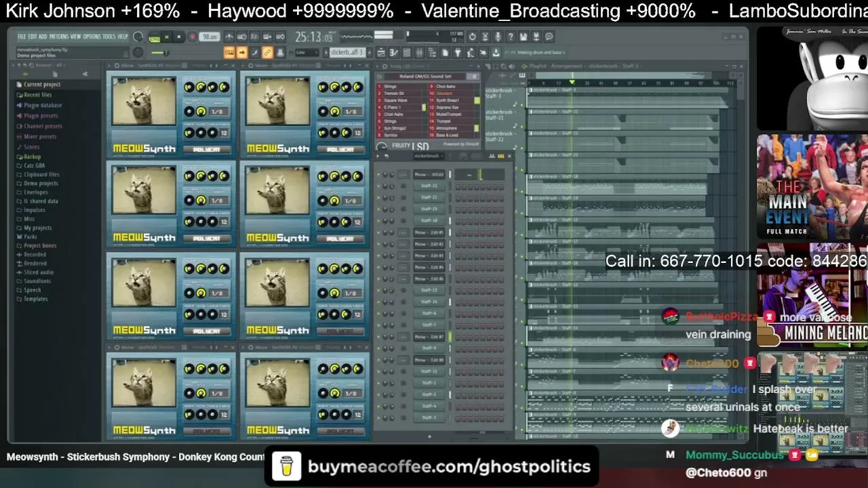Open the EDIT menu
Screen dimensions: 868x488
(x=33, y=37)
